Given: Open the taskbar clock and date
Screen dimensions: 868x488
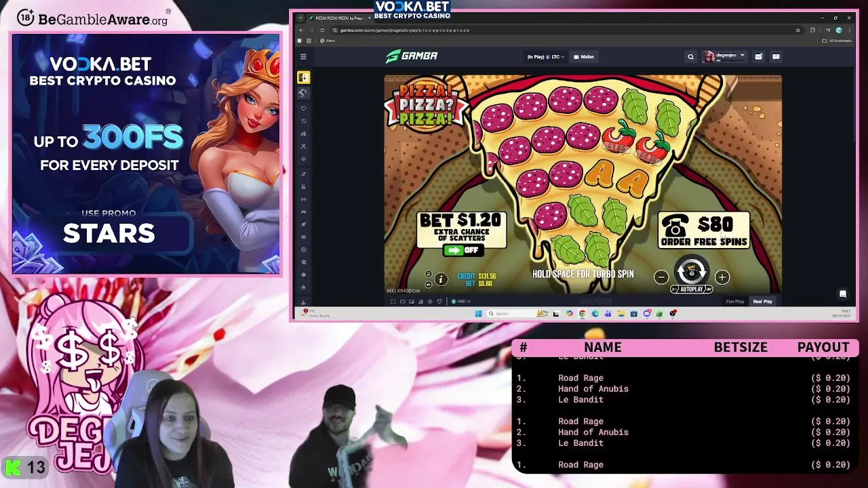Looking at the screenshot, I should click(840, 313).
